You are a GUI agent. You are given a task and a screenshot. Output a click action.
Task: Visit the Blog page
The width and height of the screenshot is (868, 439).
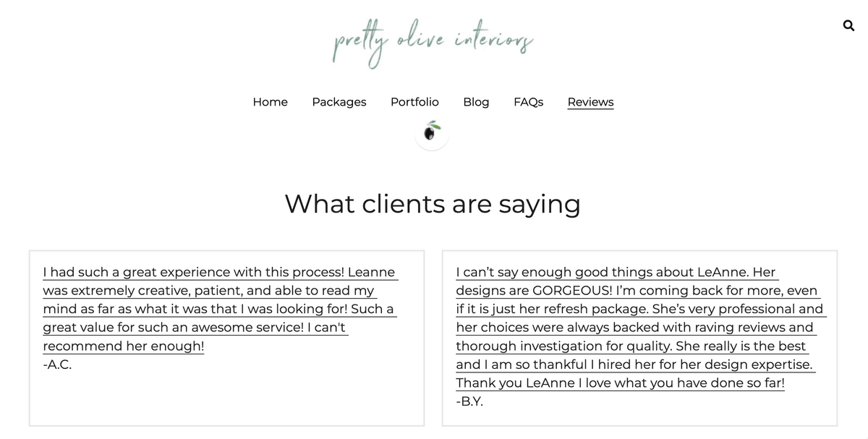[476, 102]
